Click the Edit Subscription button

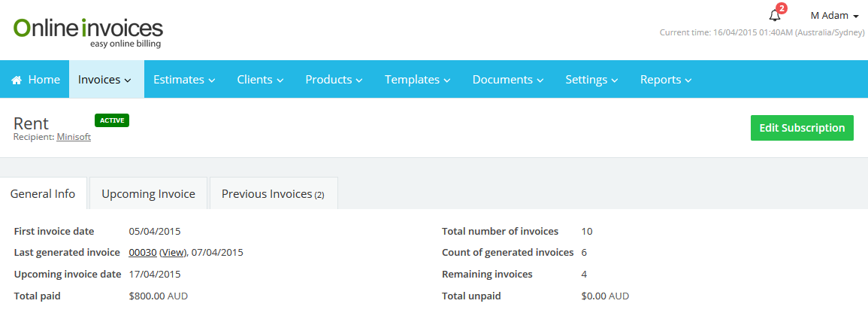coord(802,128)
